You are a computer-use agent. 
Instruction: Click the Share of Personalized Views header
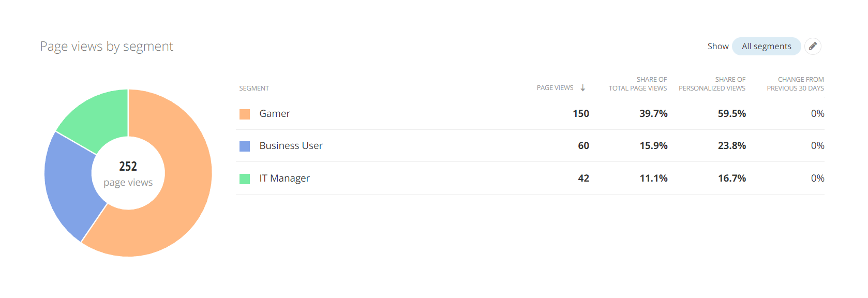click(712, 84)
